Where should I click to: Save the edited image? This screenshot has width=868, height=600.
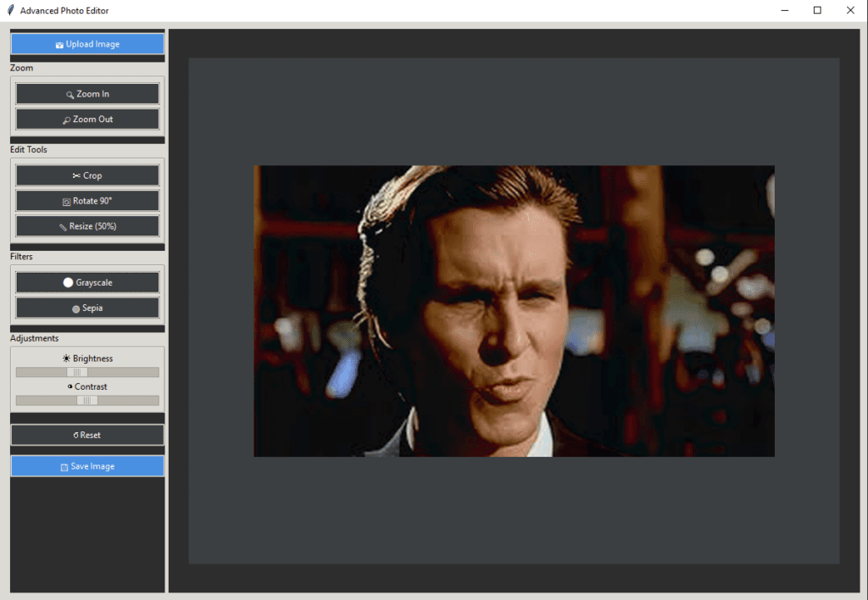point(87,467)
